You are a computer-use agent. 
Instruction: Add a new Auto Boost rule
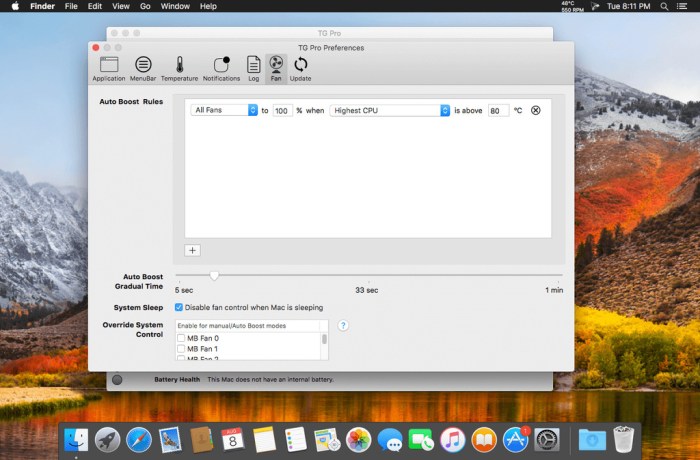(193, 250)
